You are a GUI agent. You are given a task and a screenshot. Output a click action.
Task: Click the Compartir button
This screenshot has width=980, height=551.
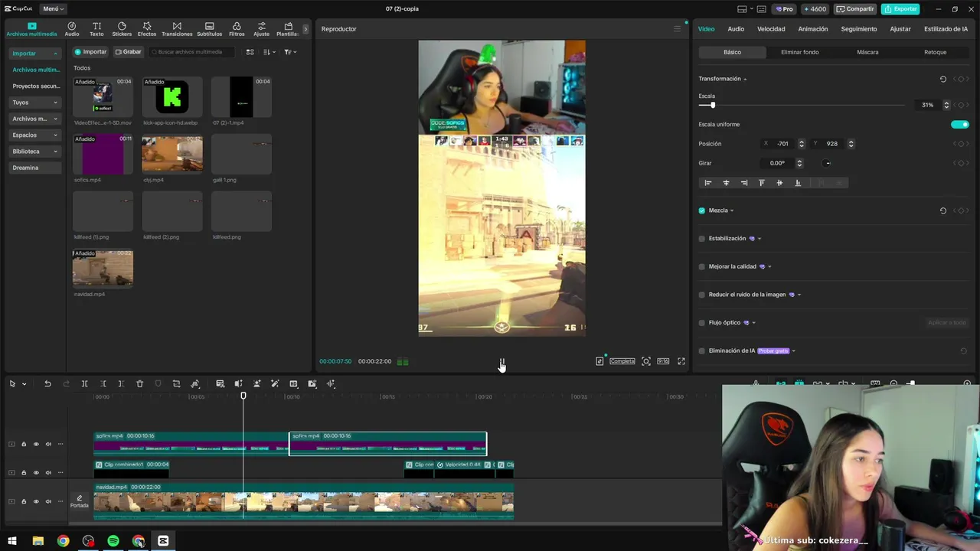click(855, 9)
